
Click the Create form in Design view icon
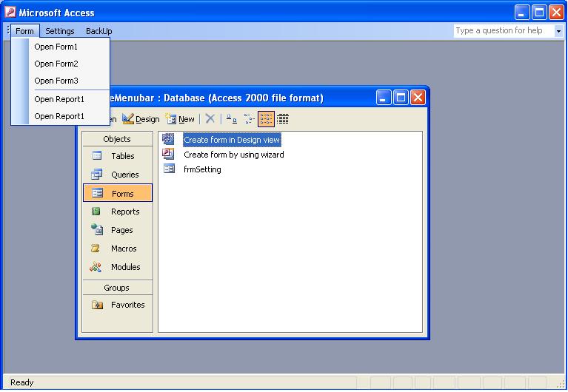168,139
